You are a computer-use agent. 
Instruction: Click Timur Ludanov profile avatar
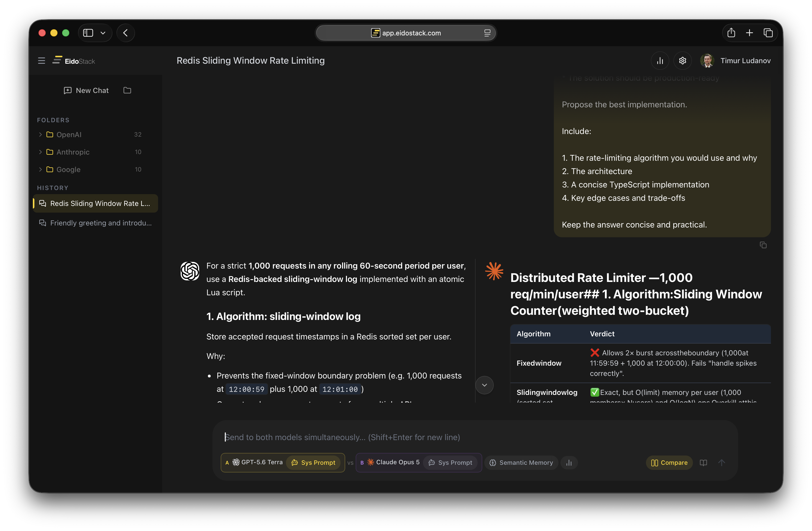[x=707, y=61]
